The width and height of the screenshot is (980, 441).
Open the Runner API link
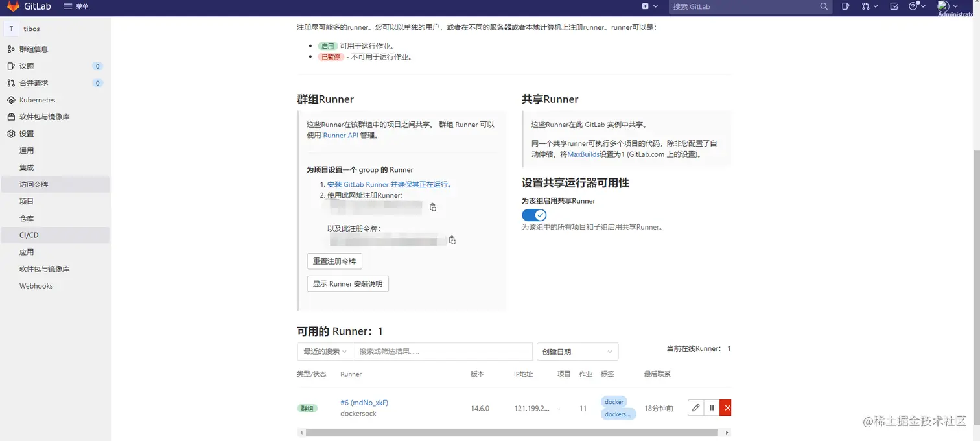coord(340,136)
